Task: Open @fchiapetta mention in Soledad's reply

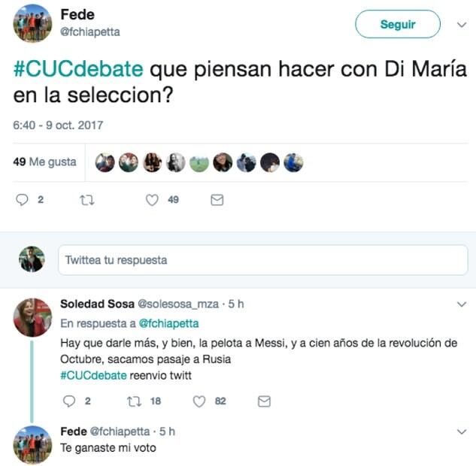Action: pos(168,324)
